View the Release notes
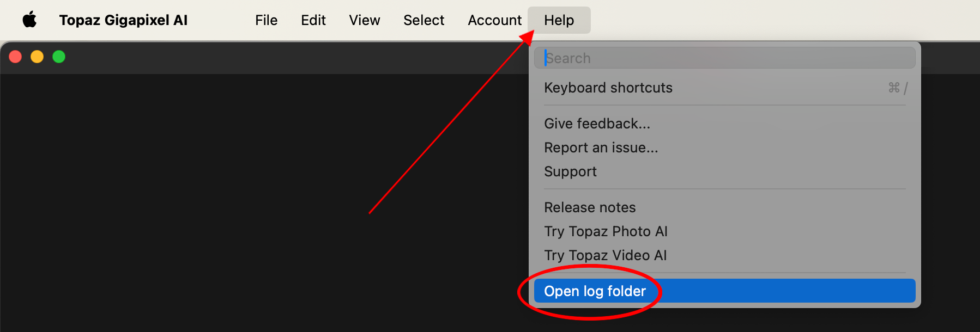980x332 pixels. click(590, 207)
